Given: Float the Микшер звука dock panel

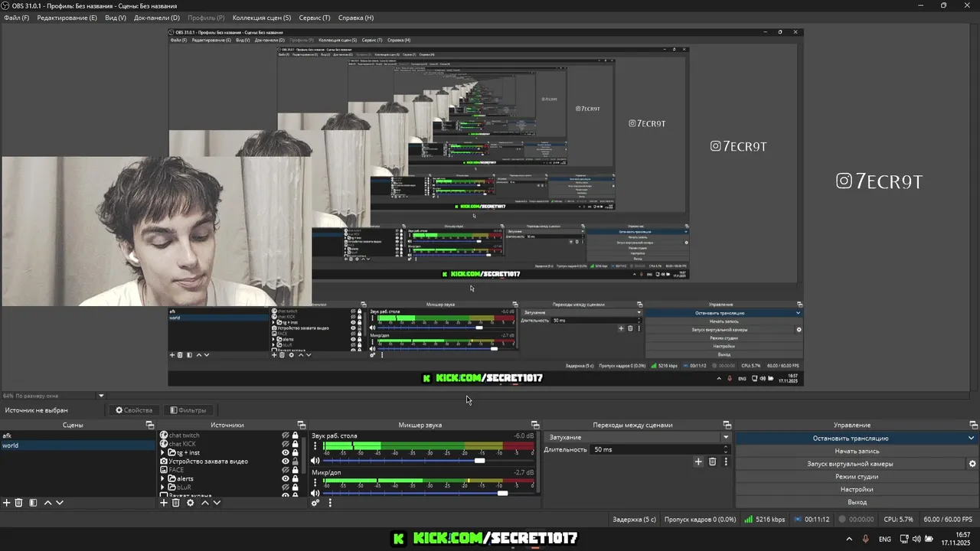Looking at the screenshot, I should tap(535, 425).
